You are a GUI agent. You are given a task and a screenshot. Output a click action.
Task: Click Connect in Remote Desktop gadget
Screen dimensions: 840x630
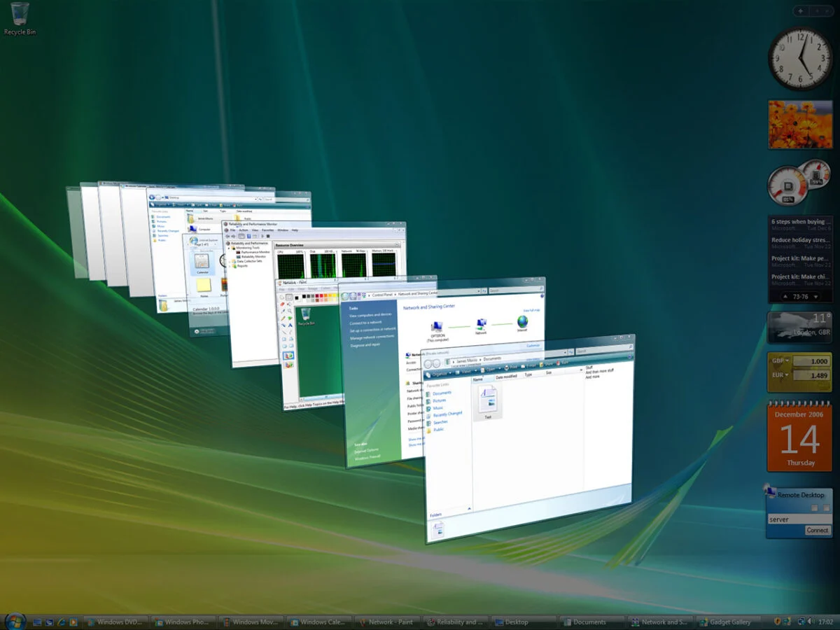tap(817, 531)
